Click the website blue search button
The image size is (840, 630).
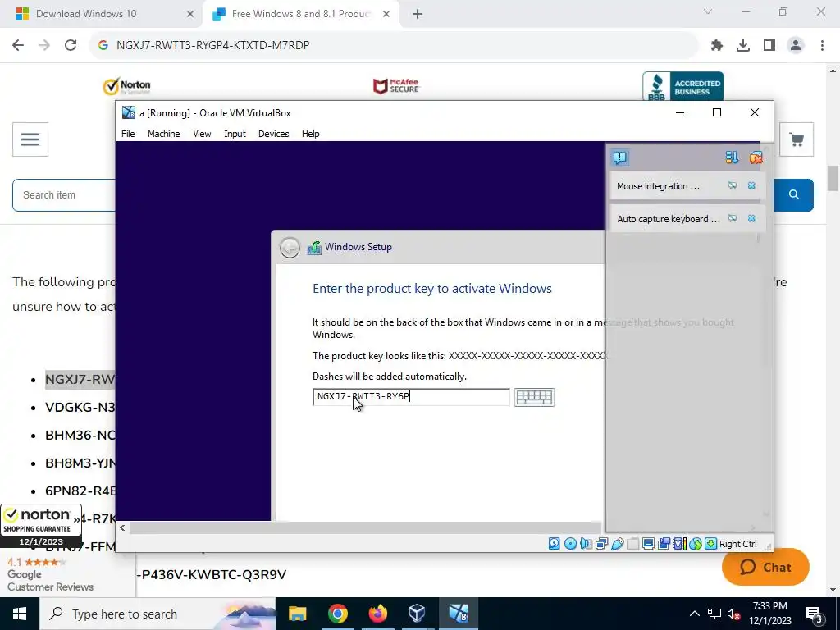(794, 194)
